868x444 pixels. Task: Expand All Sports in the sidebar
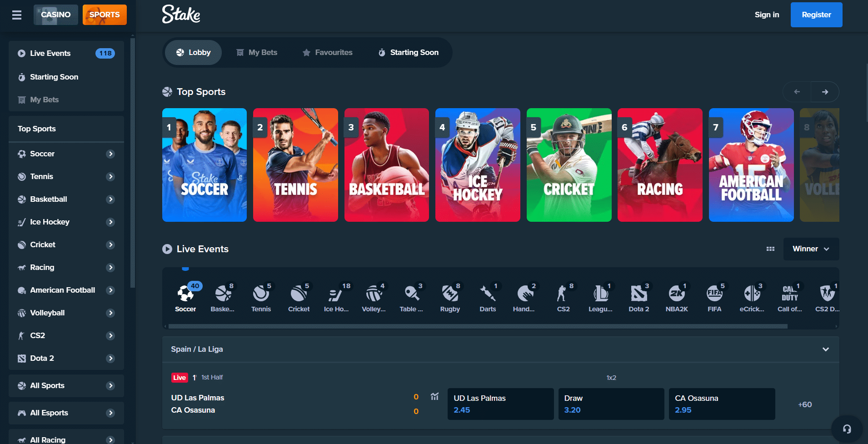point(110,386)
